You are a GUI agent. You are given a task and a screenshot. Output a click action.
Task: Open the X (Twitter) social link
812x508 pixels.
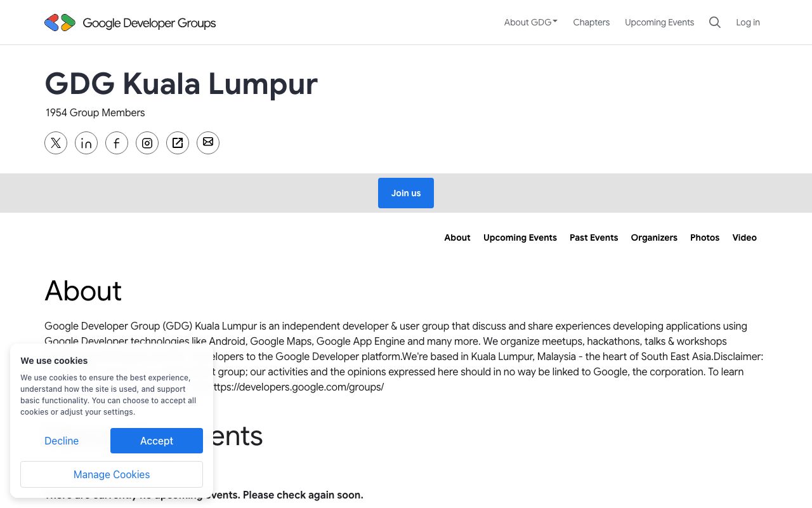pos(56,143)
